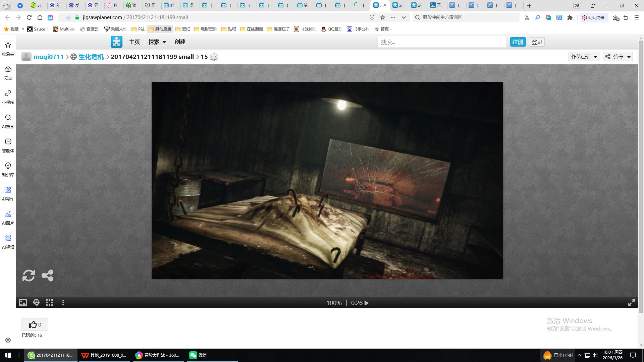Click the share icon over the puzzle area

[x=47, y=276]
